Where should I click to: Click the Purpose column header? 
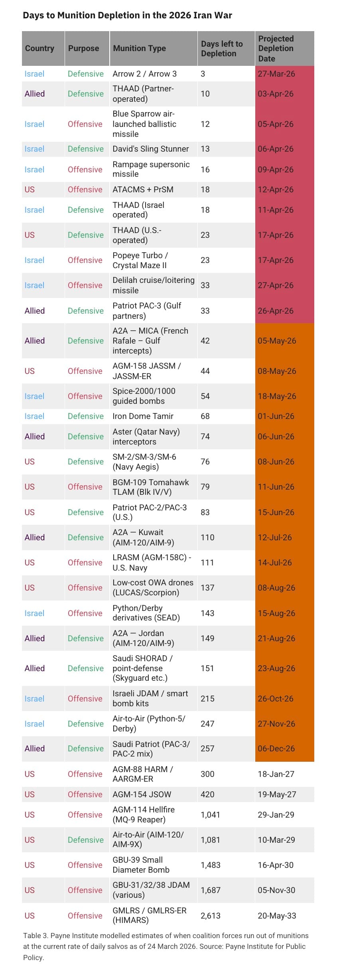click(83, 48)
